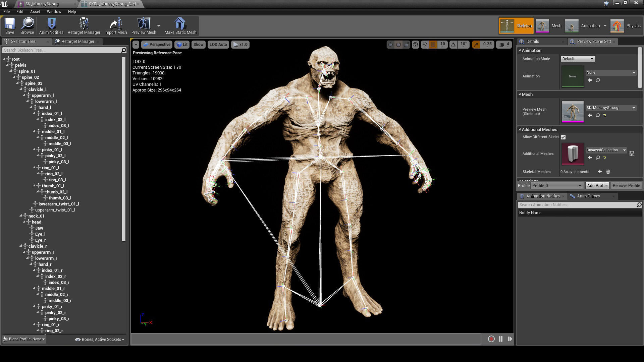Click the animation timeline scrub bar
644x362 pixels.
(x=306, y=339)
